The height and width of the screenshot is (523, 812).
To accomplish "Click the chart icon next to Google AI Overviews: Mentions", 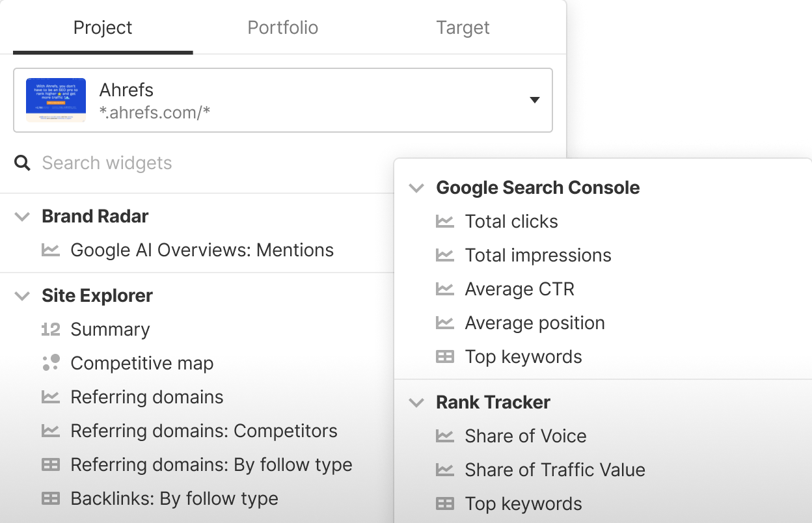I will coord(51,250).
